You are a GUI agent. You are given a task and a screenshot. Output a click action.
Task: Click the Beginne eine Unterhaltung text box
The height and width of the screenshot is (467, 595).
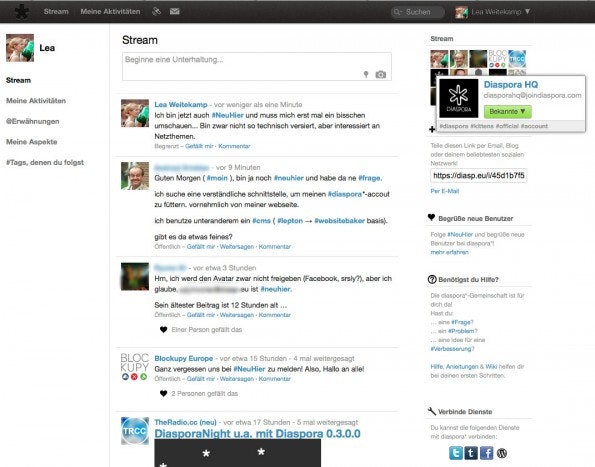coord(257,66)
